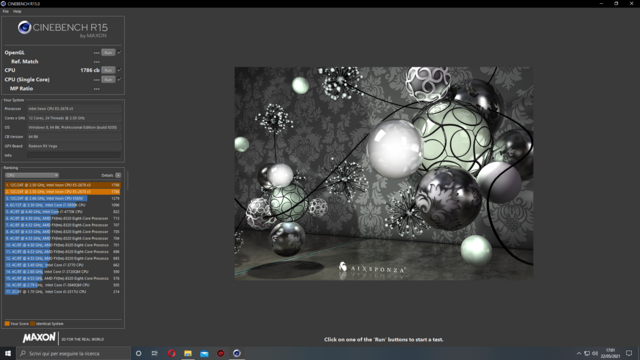This screenshot has height=360, width=640.
Task: Show hidden system tray icons
Action: [x=579, y=353]
